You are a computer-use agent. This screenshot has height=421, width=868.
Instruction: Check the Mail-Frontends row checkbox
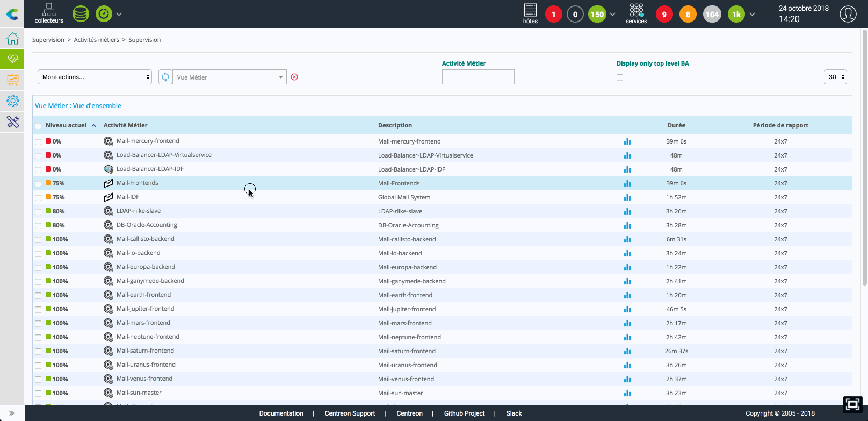(x=38, y=184)
